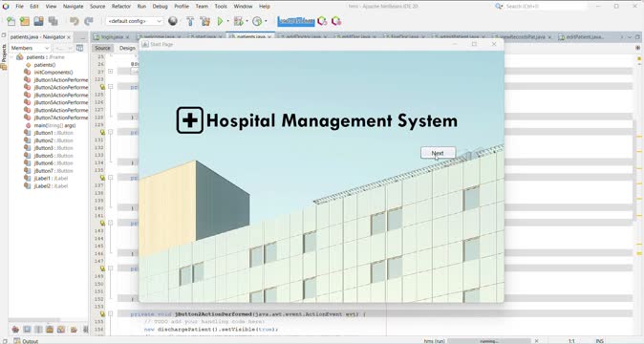644x344 pixels.
Task: Click the blue memory usage bar
Action: [295, 21]
